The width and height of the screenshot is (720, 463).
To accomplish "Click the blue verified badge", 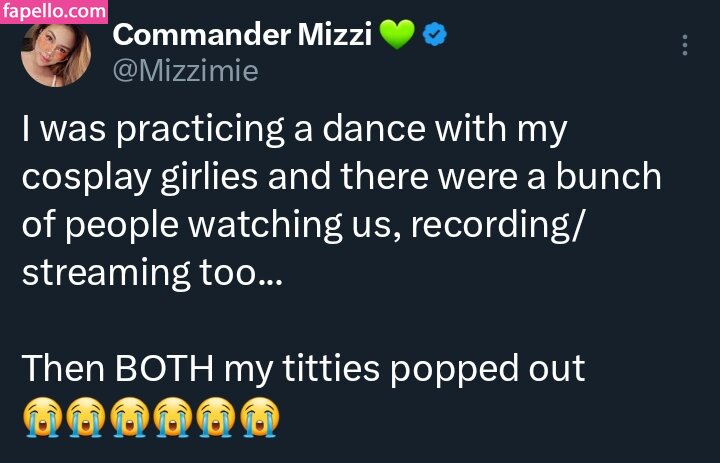I will pyautogui.click(x=434, y=35).
